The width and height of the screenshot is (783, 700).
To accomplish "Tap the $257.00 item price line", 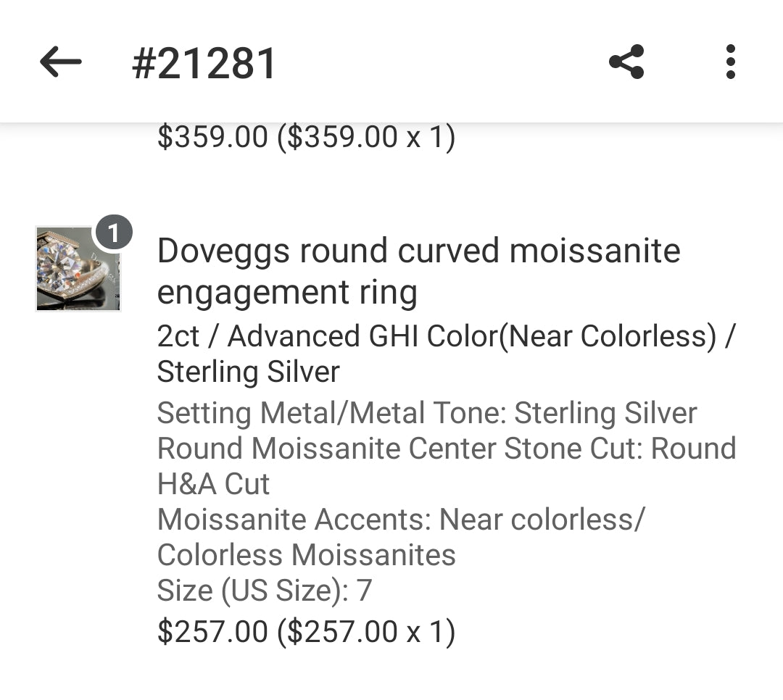I will [x=306, y=631].
